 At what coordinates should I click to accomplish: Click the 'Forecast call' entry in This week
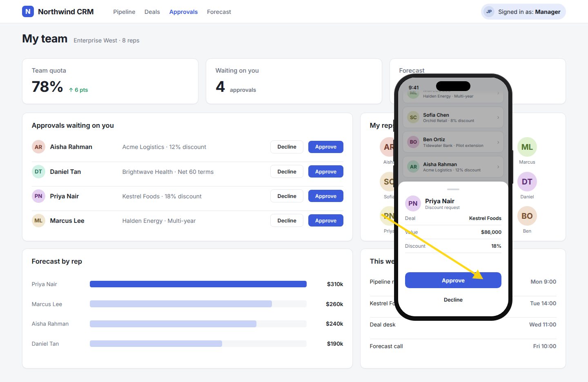[x=463, y=346]
